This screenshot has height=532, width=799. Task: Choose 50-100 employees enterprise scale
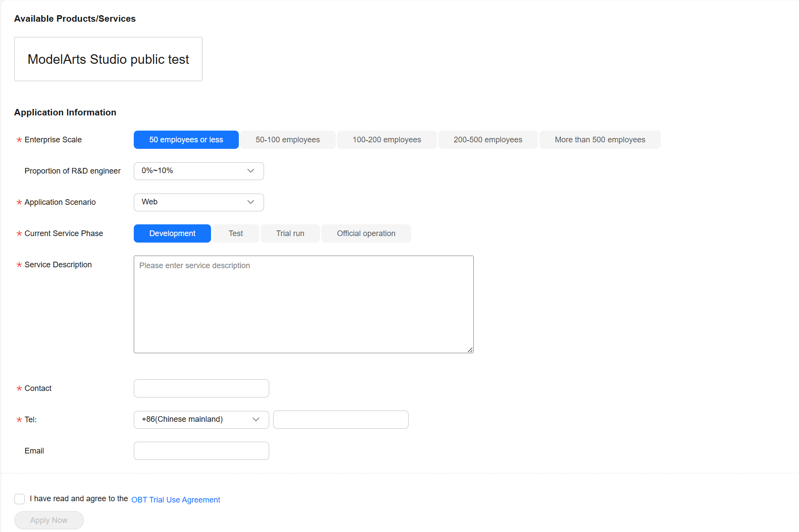(287, 140)
